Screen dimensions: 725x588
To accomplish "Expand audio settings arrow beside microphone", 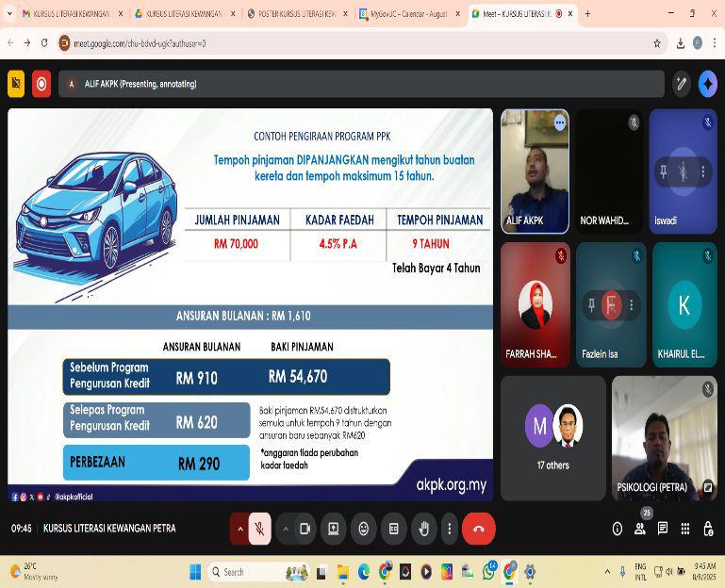I will [240, 529].
